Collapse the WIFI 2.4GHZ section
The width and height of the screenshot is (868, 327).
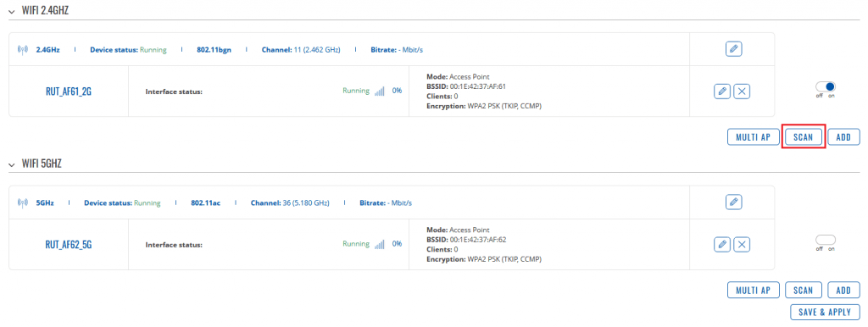(x=12, y=11)
